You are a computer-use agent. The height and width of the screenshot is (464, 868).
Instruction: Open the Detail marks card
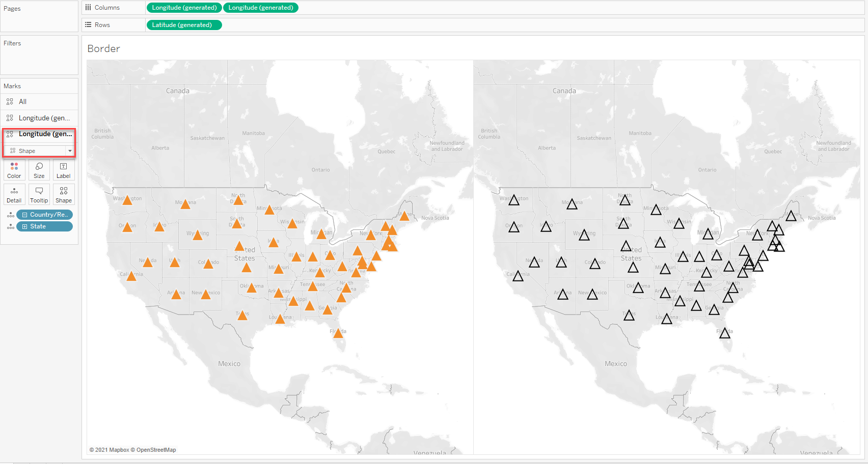(14, 195)
